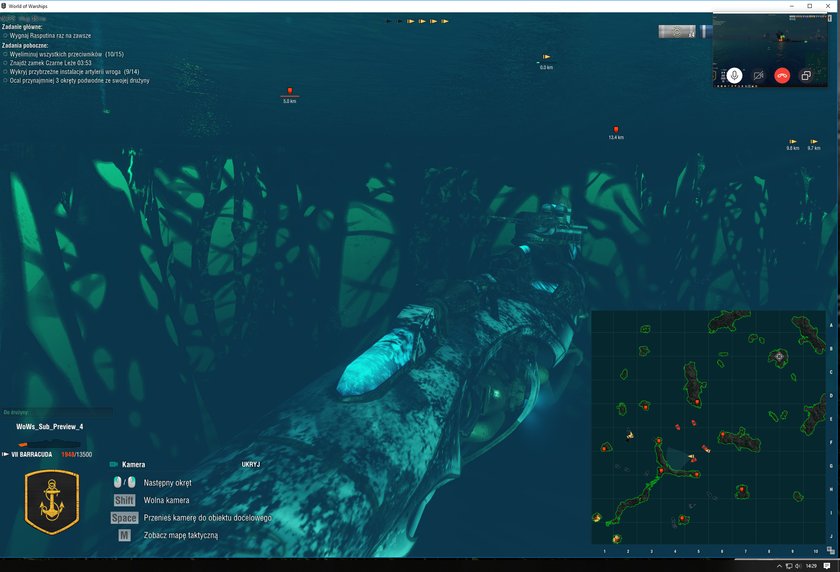Click the Space key hint

point(124,518)
